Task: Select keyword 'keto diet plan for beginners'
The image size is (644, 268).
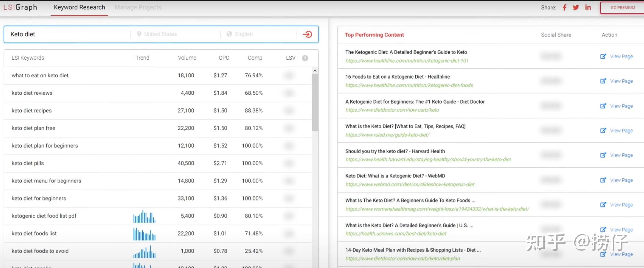Action: 45,146
